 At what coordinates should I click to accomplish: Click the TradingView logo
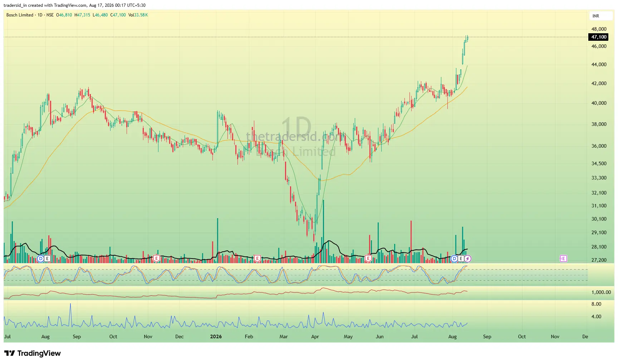(33, 353)
